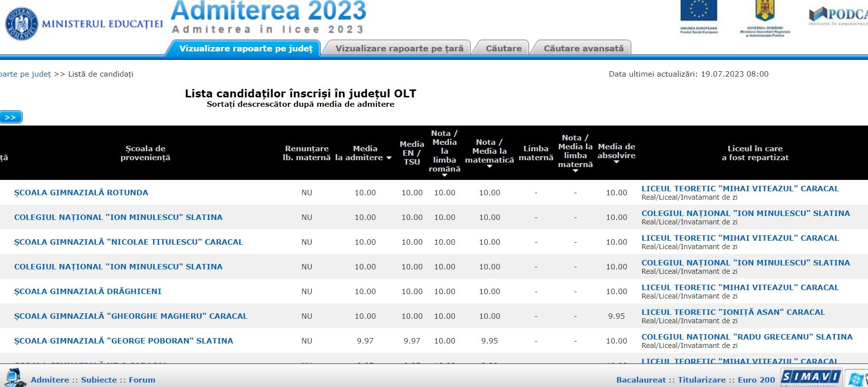
Task: Open Vizualizare rapoarte pe țară tab
Action: 399,48
